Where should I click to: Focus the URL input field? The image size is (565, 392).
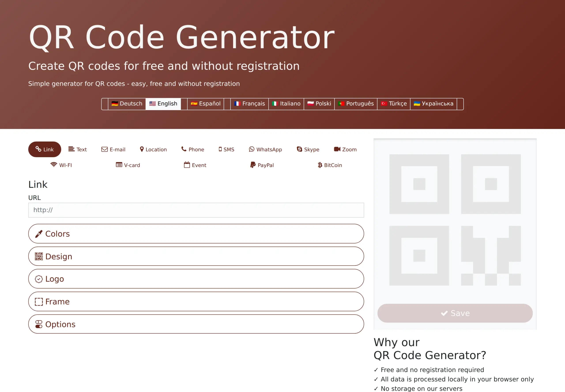196,210
